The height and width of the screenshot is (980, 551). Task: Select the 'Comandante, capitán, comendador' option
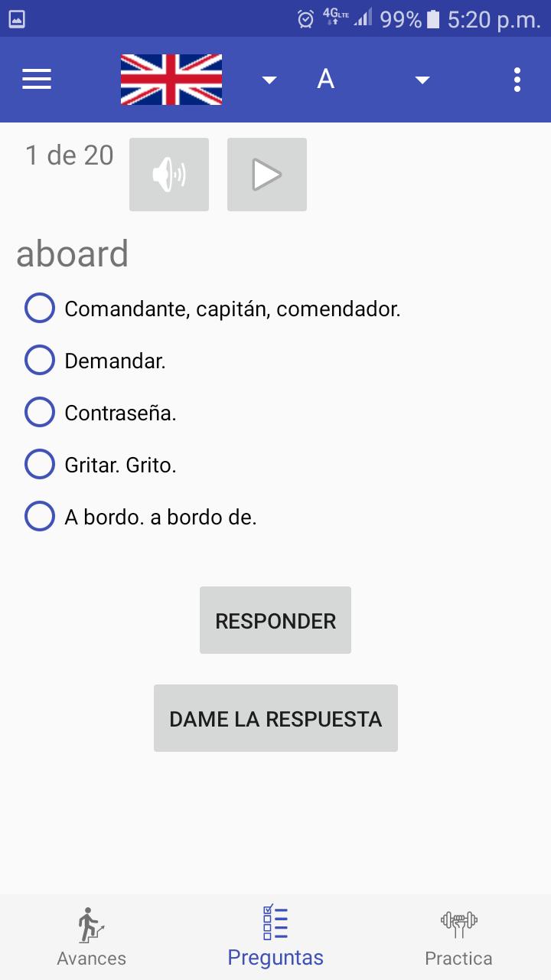(x=213, y=309)
